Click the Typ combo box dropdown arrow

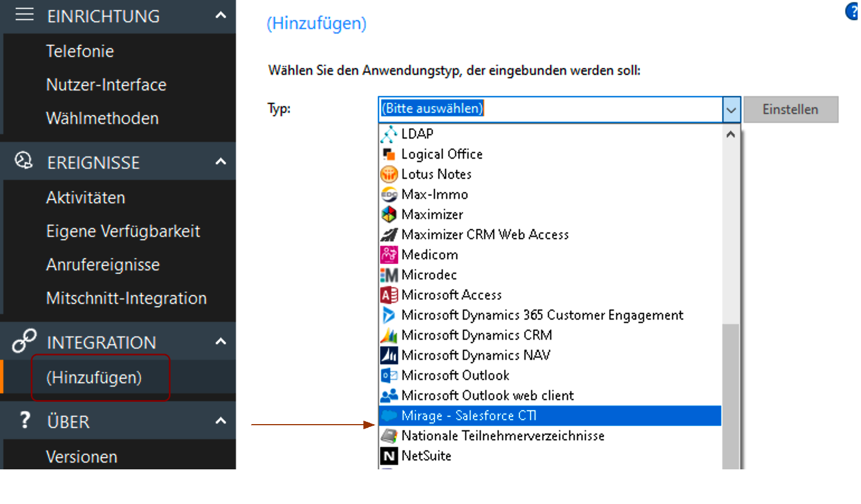pos(731,110)
